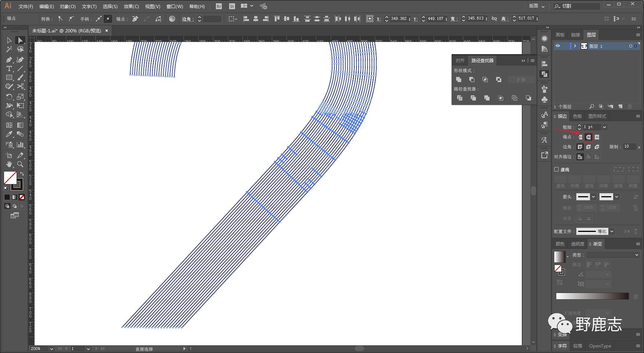Viewport: 644px width, 353px height.
Task: Select the Rotate tool
Action: click(9, 96)
